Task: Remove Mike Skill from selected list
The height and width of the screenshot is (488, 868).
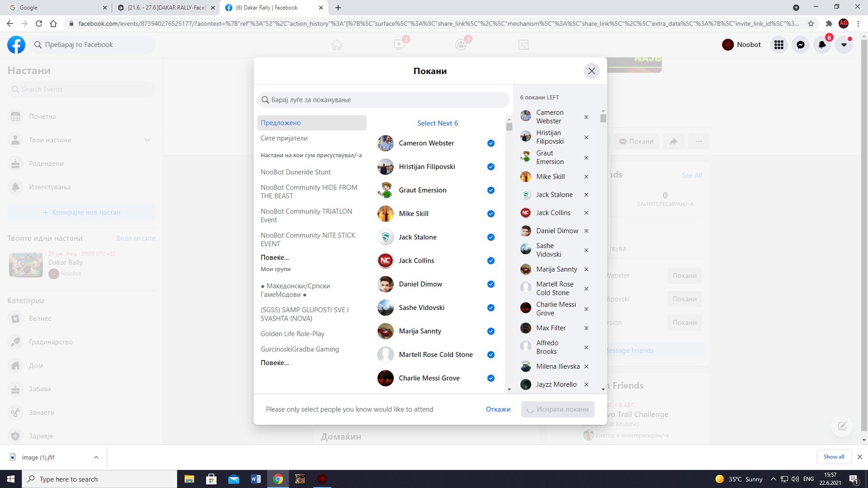Action: (x=586, y=177)
